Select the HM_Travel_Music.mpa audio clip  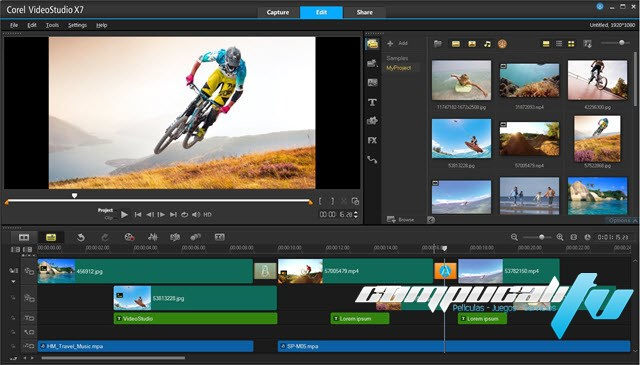[146, 346]
